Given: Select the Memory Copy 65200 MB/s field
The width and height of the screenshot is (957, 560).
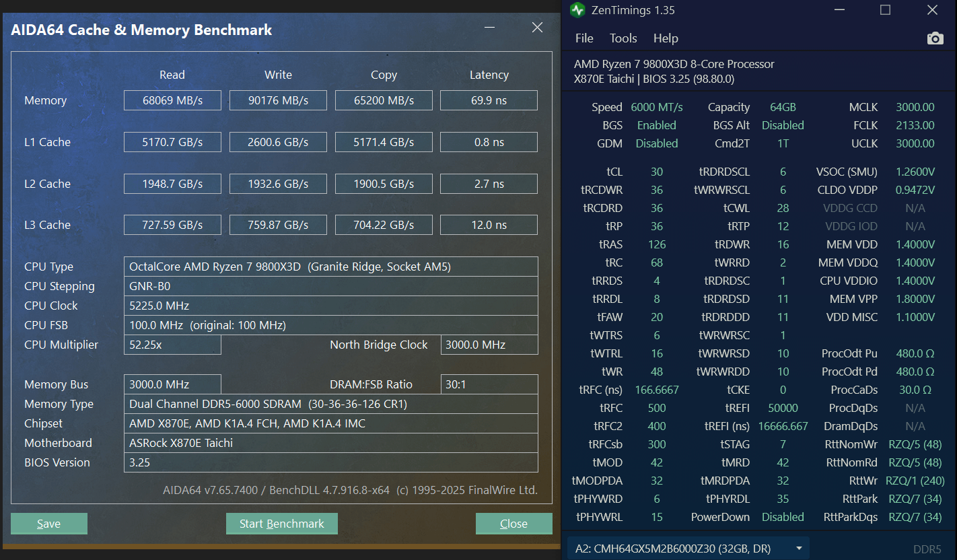Looking at the screenshot, I should pyautogui.click(x=384, y=100).
